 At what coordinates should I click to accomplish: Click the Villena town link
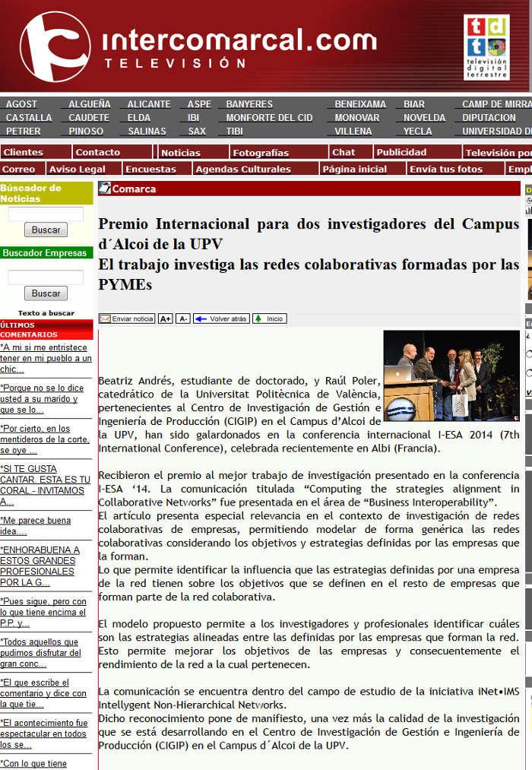point(353,132)
